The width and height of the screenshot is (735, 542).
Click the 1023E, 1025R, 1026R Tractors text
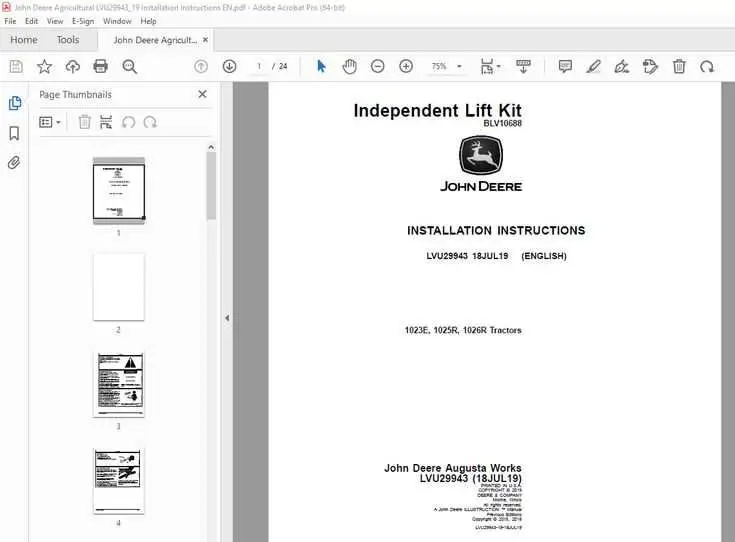(x=463, y=330)
